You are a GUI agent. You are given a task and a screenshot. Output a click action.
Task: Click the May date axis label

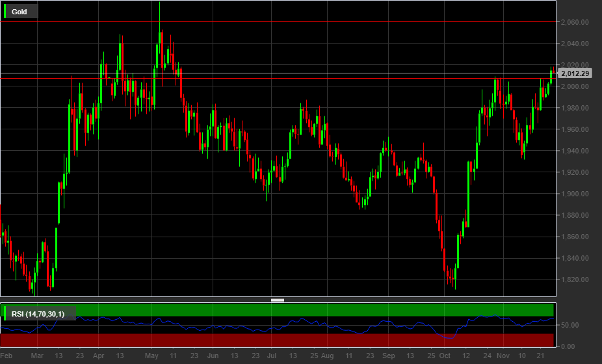(151, 356)
